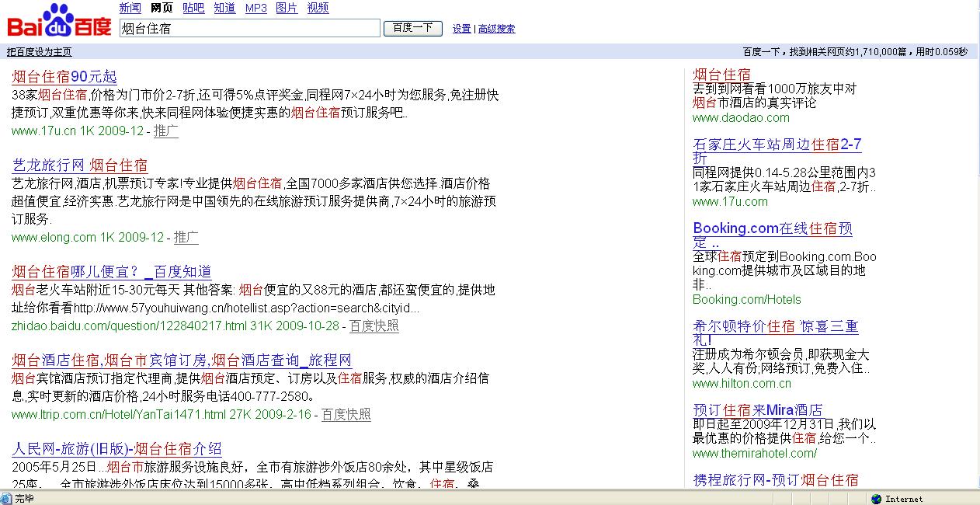Viewport: 980px width, 505px height.
Task: Open the 设置 settings link
Action: (x=460, y=28)
